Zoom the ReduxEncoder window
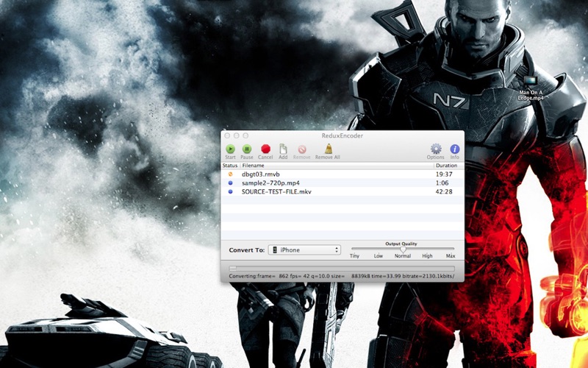Screen dimensions: 588x368 (x=245, y=135)
